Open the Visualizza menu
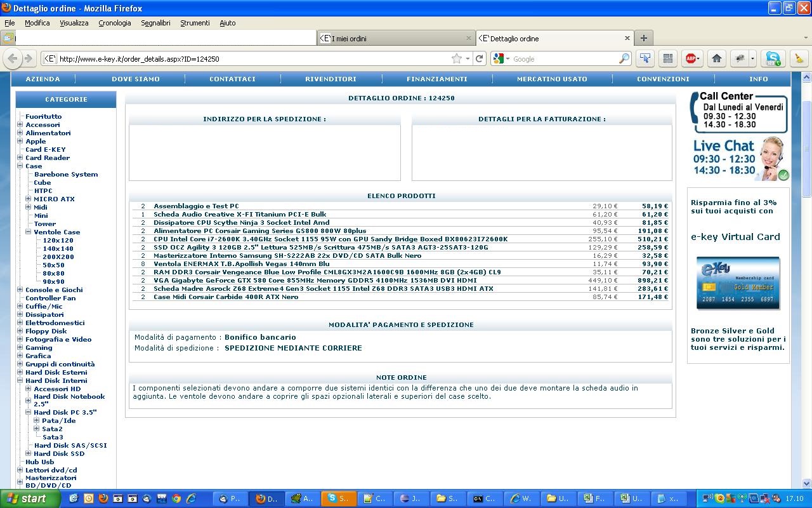The width and height of the screenshot is (812, 508). pyautogui.click(x=74, y=23)
